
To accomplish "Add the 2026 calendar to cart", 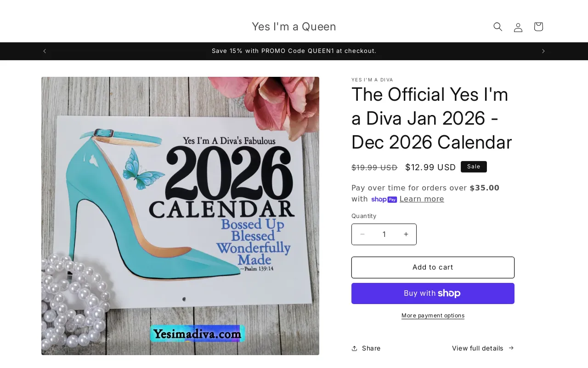I will tap(433, 267).
